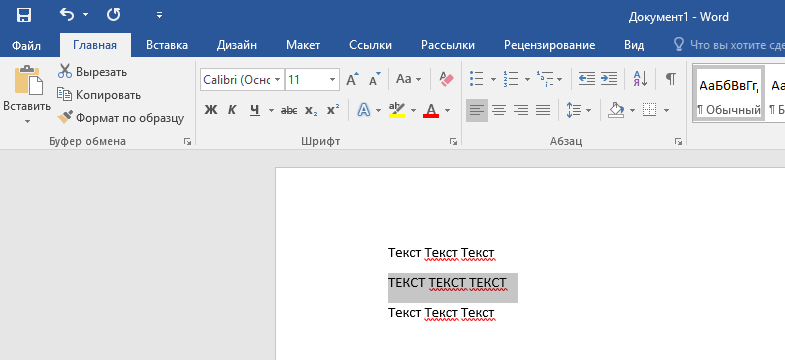
Task: Increase font size with the large A
Action: tap(353, 79)
